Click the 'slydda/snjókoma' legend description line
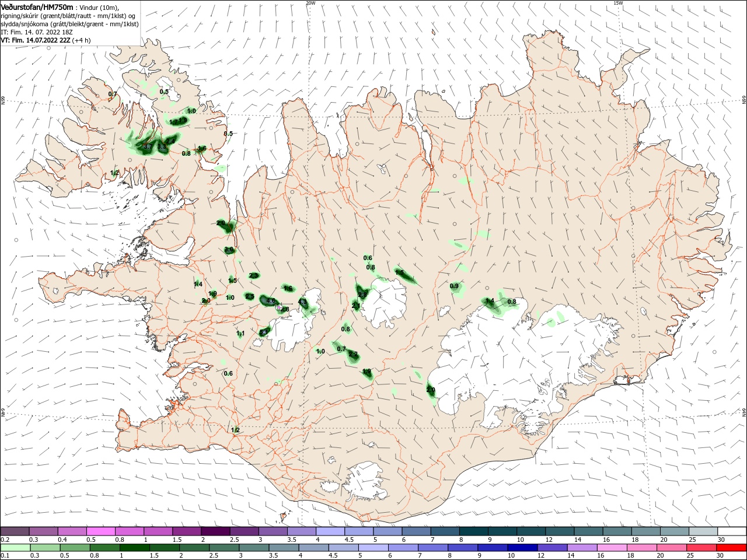Viewport: 747px width, 560px height. [x=69, y=24]
